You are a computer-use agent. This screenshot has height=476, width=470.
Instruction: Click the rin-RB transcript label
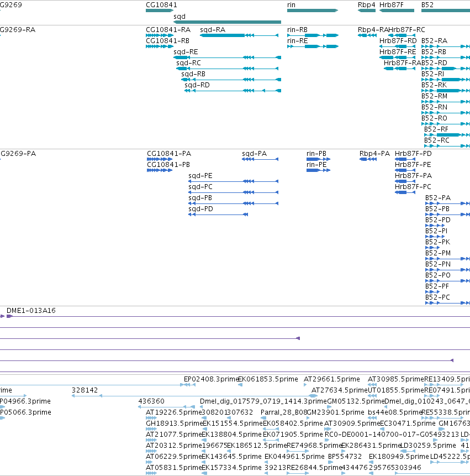pyautogui.click(x=297, y=30)
